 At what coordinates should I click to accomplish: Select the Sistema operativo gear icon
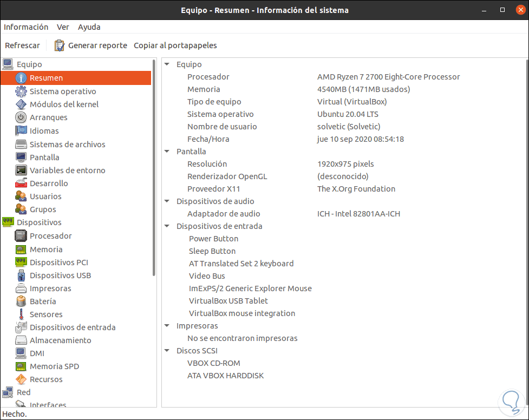tap(21, 91)
